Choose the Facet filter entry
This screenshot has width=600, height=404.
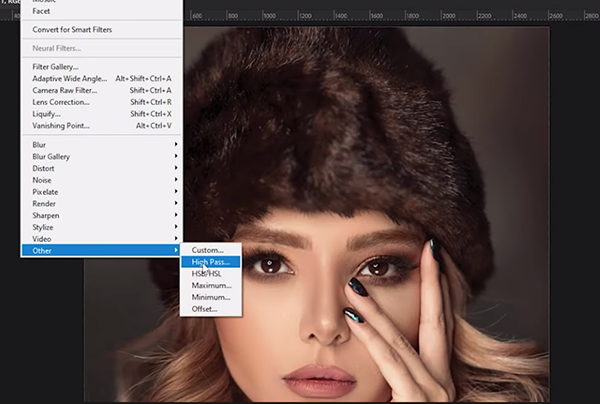pos(101,11)
